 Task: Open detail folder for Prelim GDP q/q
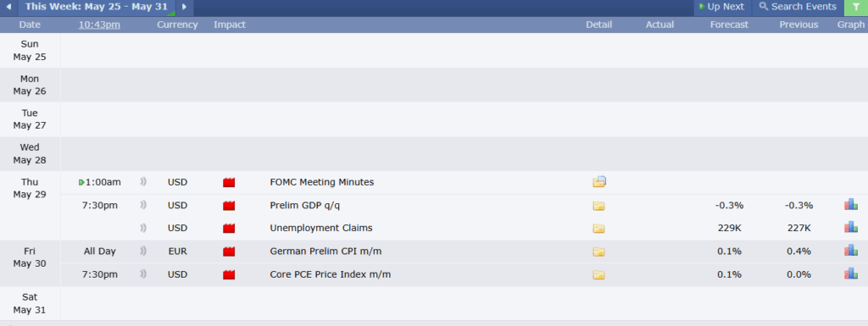click(598, 206)
